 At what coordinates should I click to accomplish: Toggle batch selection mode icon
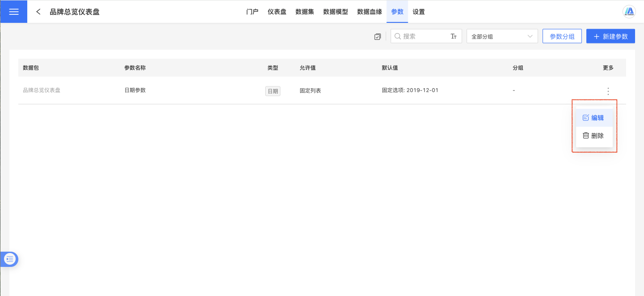(x=377, y=37)
